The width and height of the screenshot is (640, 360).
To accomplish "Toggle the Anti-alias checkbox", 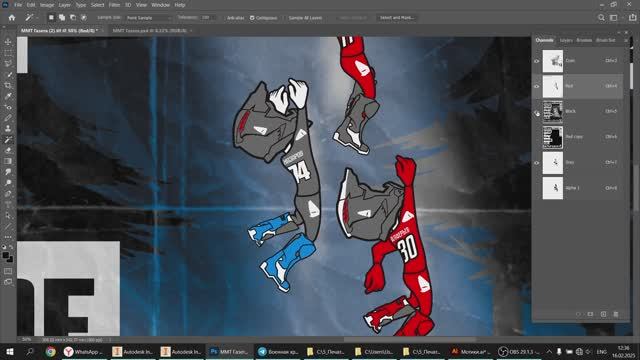I will [x=224, y=18].
